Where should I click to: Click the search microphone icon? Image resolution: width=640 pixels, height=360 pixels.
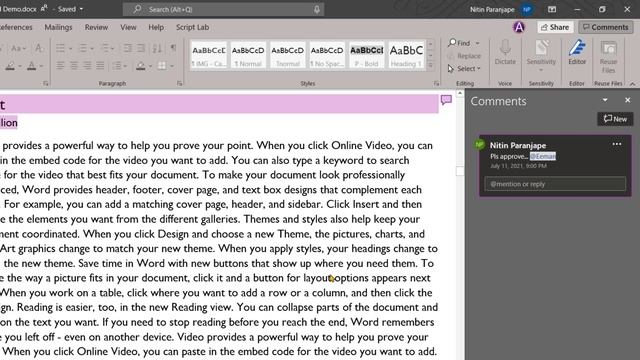(x=317, y=9)
